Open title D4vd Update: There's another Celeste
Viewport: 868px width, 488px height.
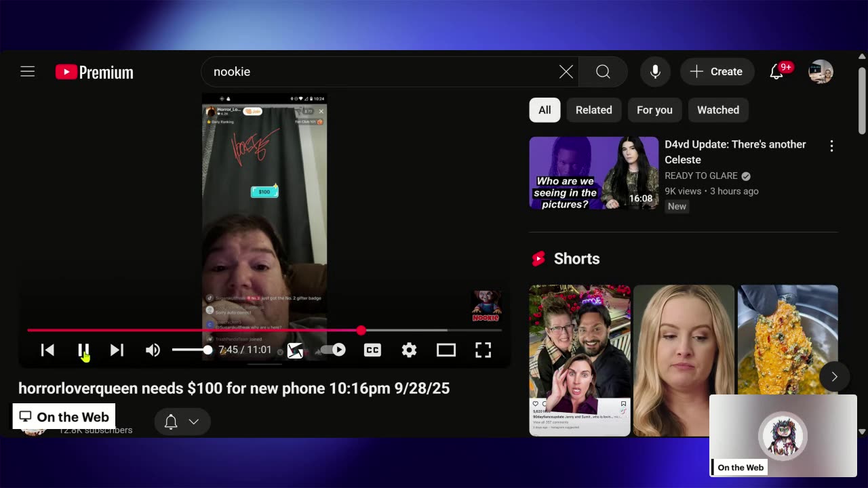(735, 152)
